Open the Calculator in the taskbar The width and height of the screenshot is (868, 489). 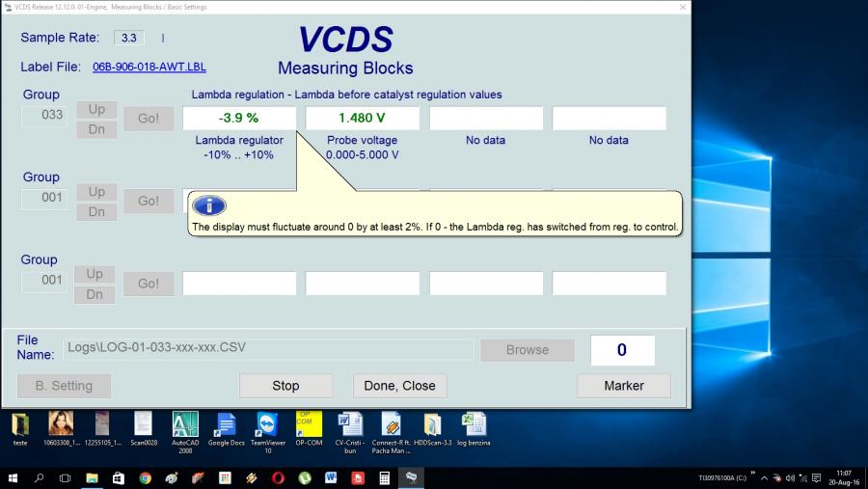pyautogui.click(x=384, y=477)
